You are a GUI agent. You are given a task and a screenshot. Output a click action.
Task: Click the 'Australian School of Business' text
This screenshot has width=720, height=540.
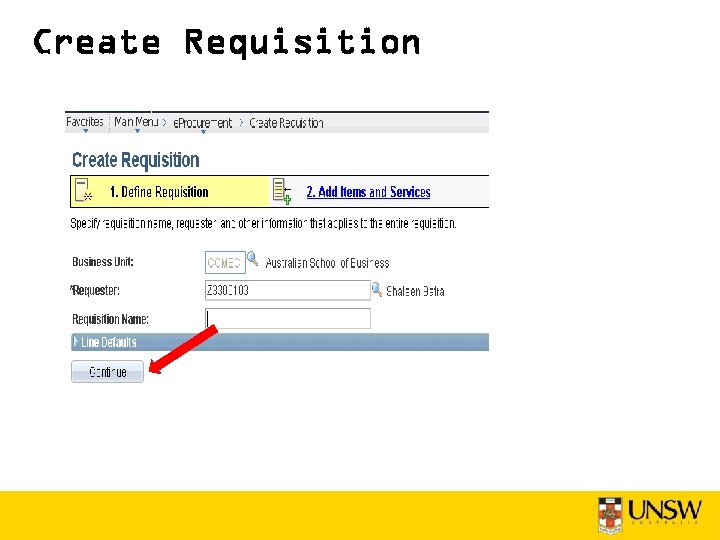point(327,263)
